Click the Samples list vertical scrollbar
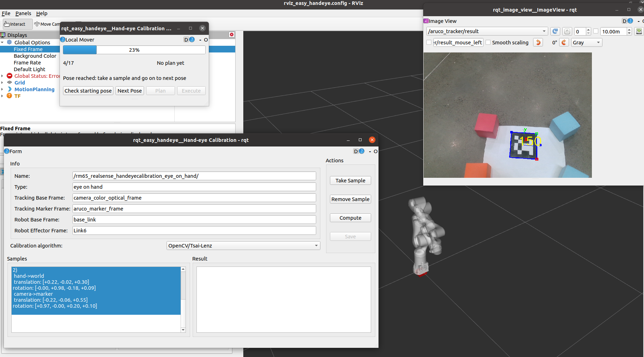 (183, 300)
